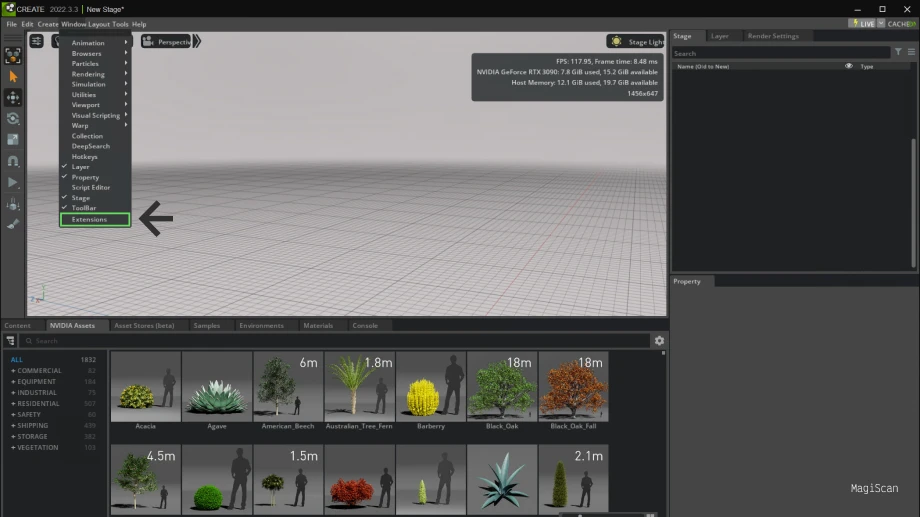Open the Stage Lights menu

click(636, 42)
